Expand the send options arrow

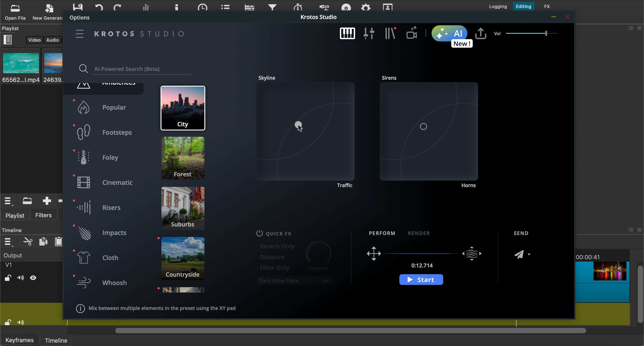(529, 254)
